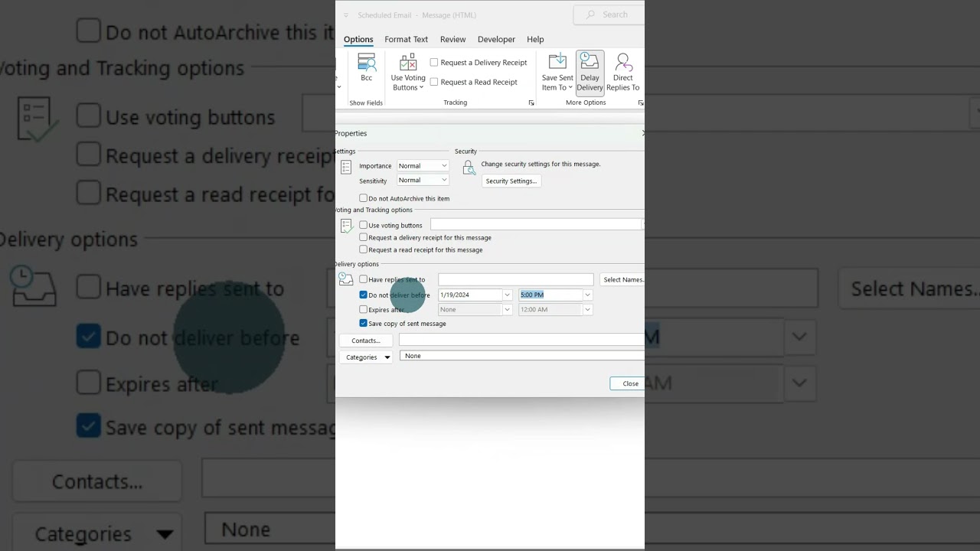Viewport: 980px width, 551px height.
Task: Open the Tracking group dialog launcher
Action: [531, 103]
